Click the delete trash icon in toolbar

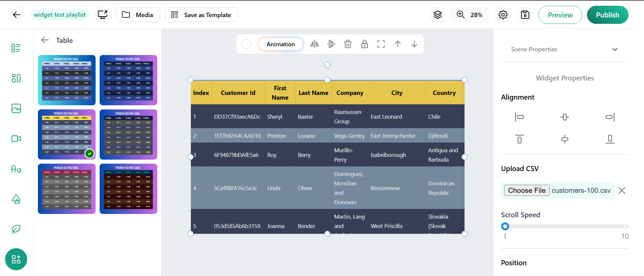click(x=348, y=44)
